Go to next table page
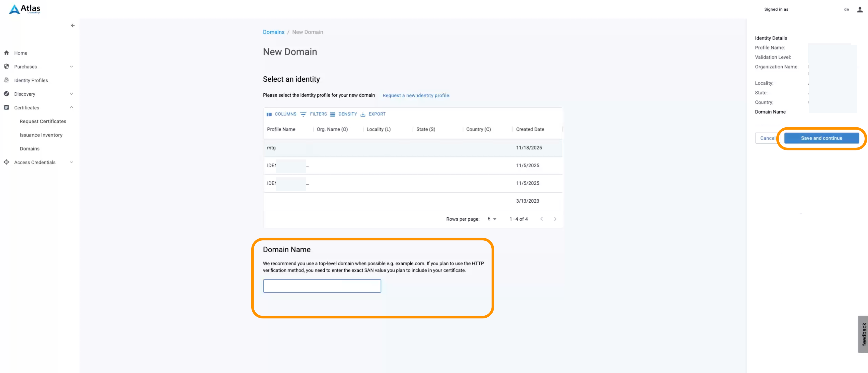The width and height of the screenshot is (868, 373). click(x=555, y=219)
